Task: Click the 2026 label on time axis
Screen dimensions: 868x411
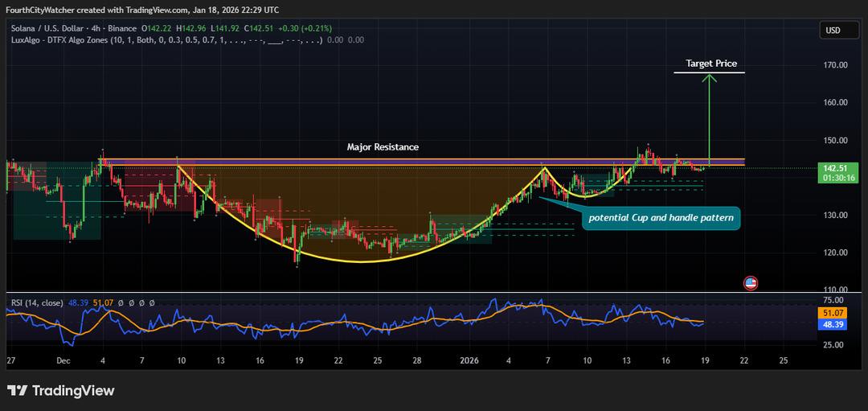Action: (469, 361)
